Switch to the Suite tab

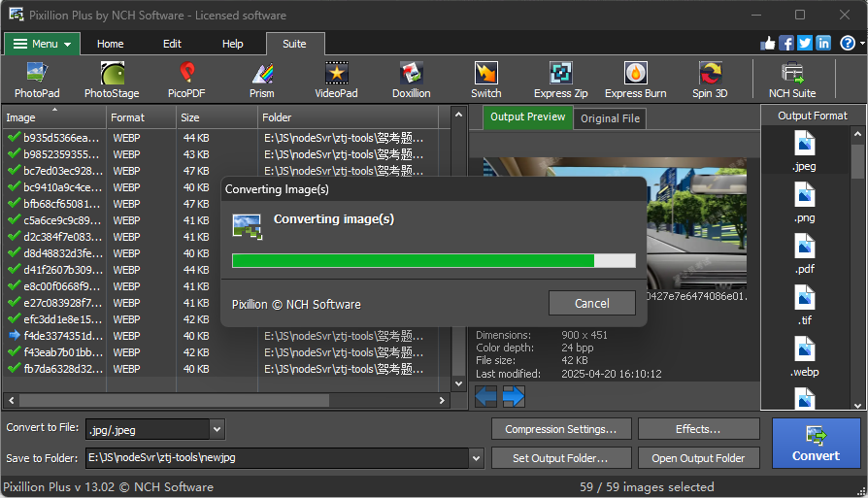294,44
